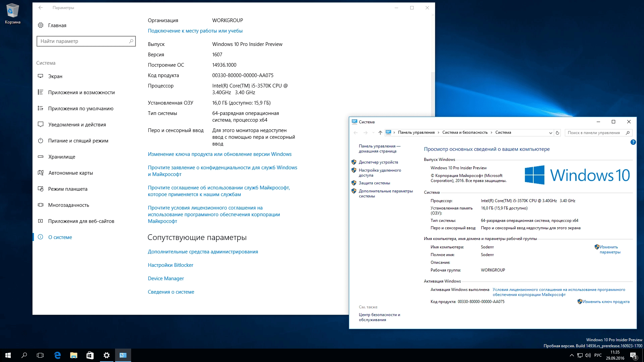This screenshot has height=362, width=644.
Task: Open Панель управления — домашняя страница link
Action: (x=379, y=148)
